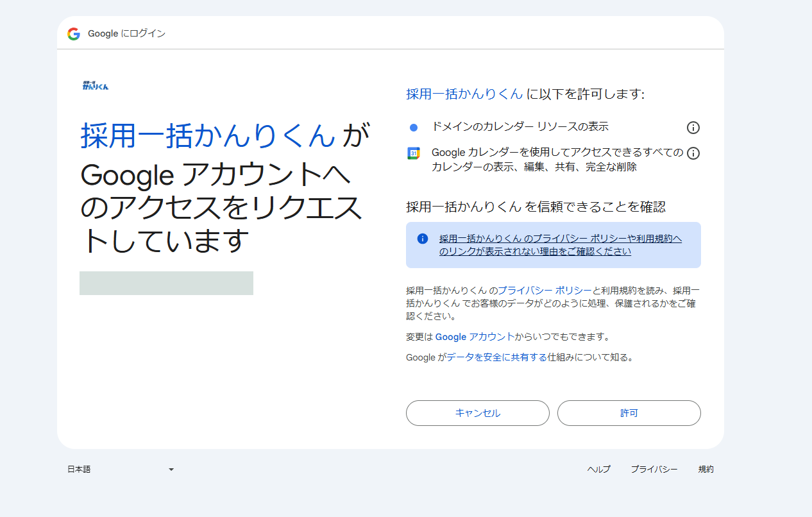Open 規約 in the footer
Viewport: 812px width, 517px height.
tap(706, 469)
